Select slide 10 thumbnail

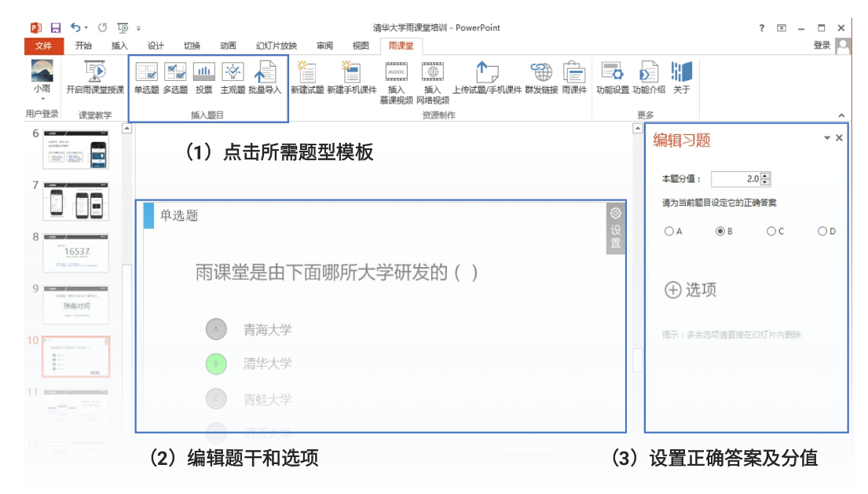pos(76,357)
